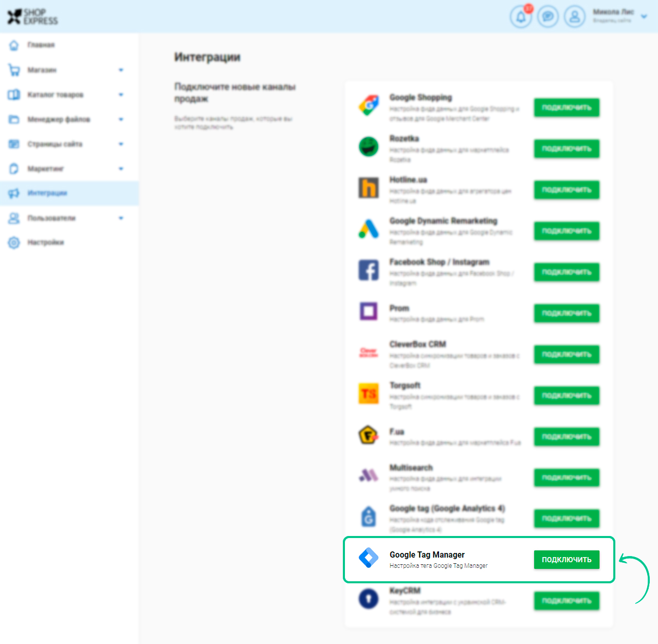Click the Каталог товаров icon
Screen dimensions: 658x644
[x=14, y=95]
